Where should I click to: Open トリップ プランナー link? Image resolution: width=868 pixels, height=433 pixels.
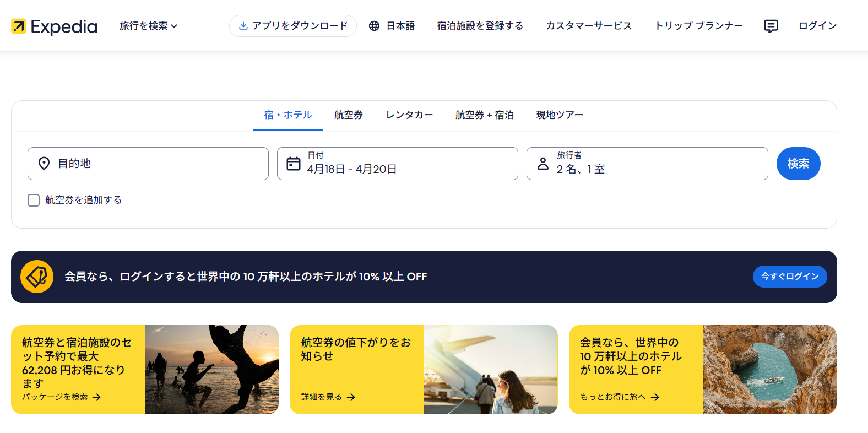699,26
